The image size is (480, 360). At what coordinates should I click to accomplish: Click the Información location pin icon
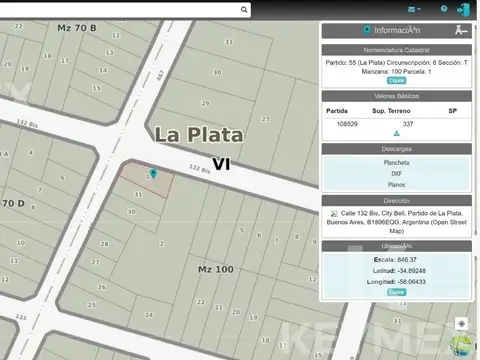[367, 31]
